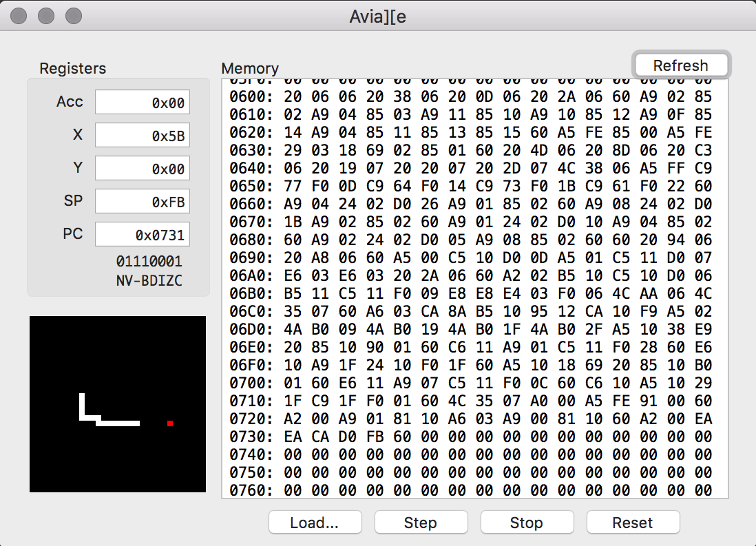
Task: Click memory row address 06B0:
Action: pyautogui.click(x=251, y=293)
